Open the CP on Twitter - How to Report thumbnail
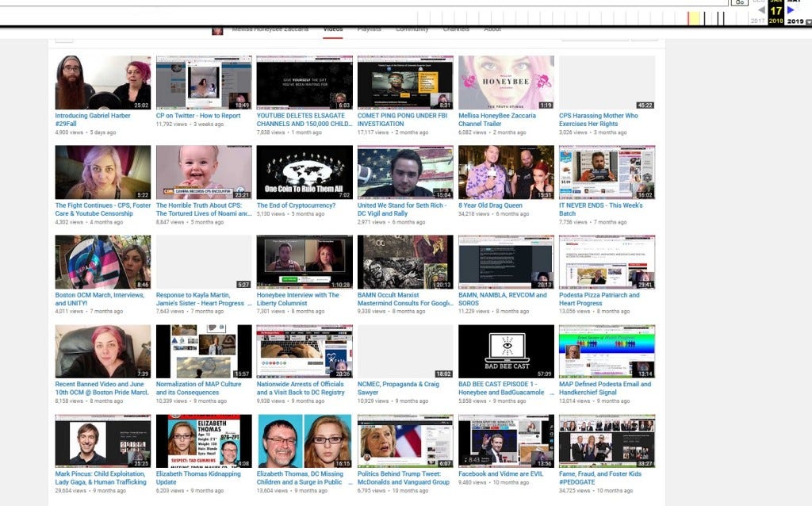The width and height of the screenshot is (812, 506). pyautogui.click(x=204, y=82)
